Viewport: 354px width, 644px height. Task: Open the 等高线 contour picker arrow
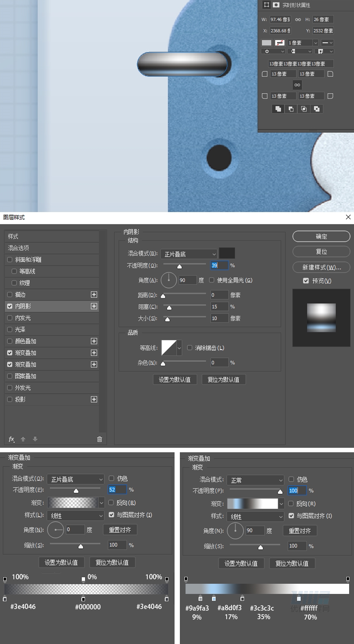click(x=179, y=348)
